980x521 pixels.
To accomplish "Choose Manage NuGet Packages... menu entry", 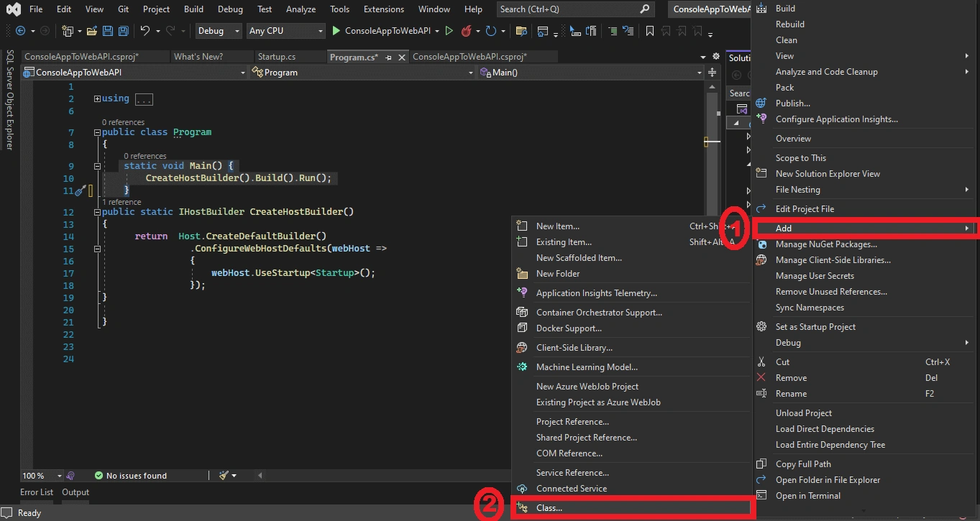I will [x=826, y=244].
